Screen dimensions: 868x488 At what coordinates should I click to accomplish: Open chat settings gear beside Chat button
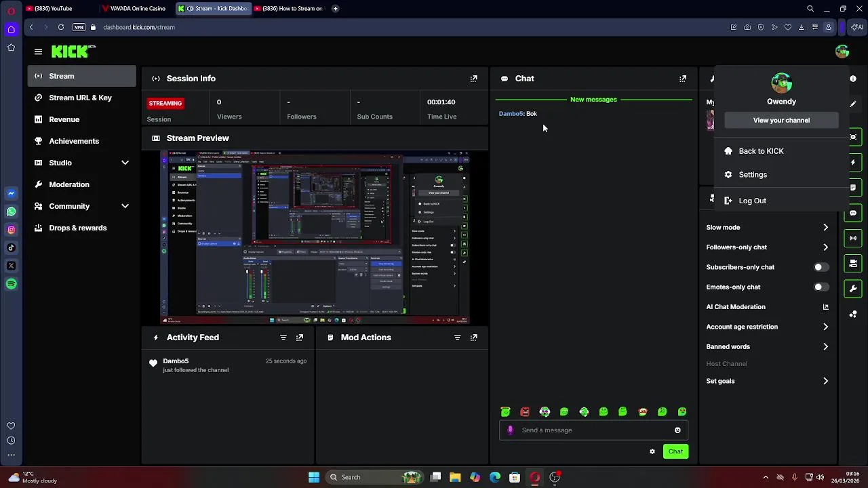[652, 451]
